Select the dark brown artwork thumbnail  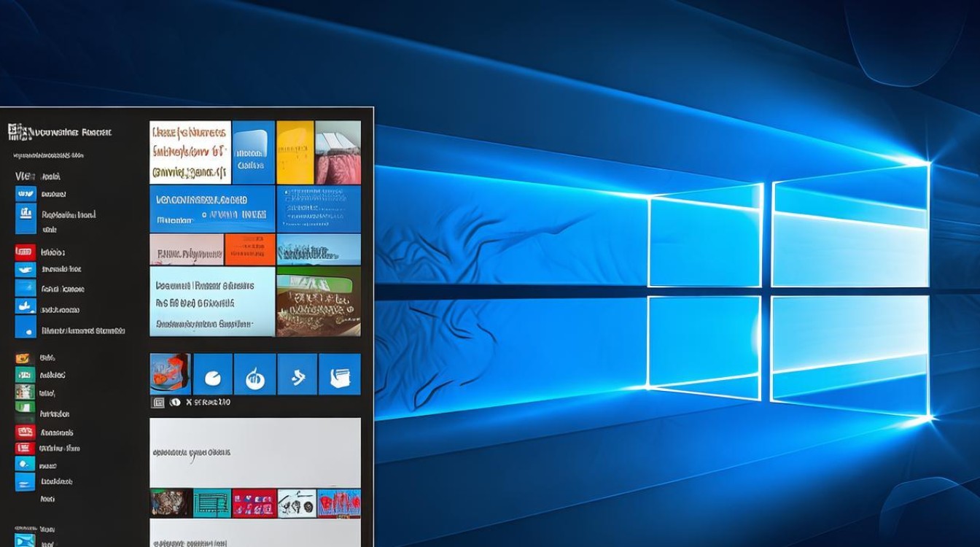click(171, 503)
